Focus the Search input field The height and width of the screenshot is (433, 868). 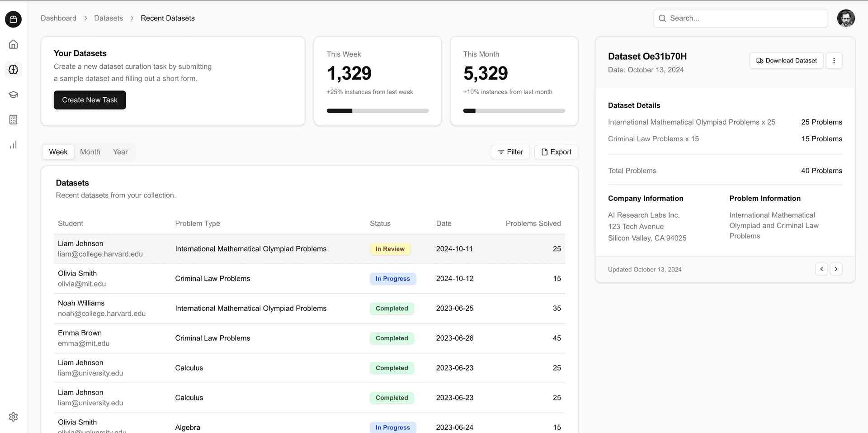(746, 19)
